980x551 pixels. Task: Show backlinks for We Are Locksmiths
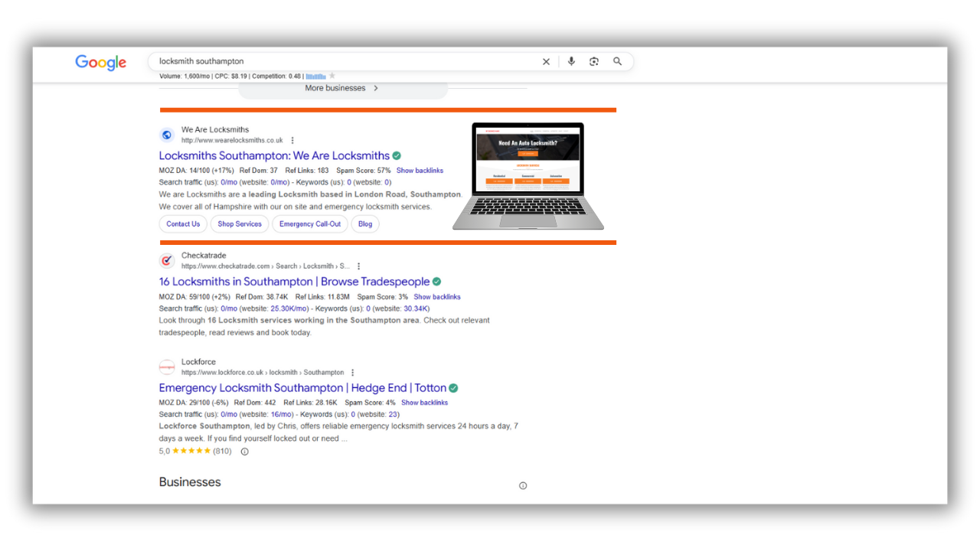click(420, 171)
